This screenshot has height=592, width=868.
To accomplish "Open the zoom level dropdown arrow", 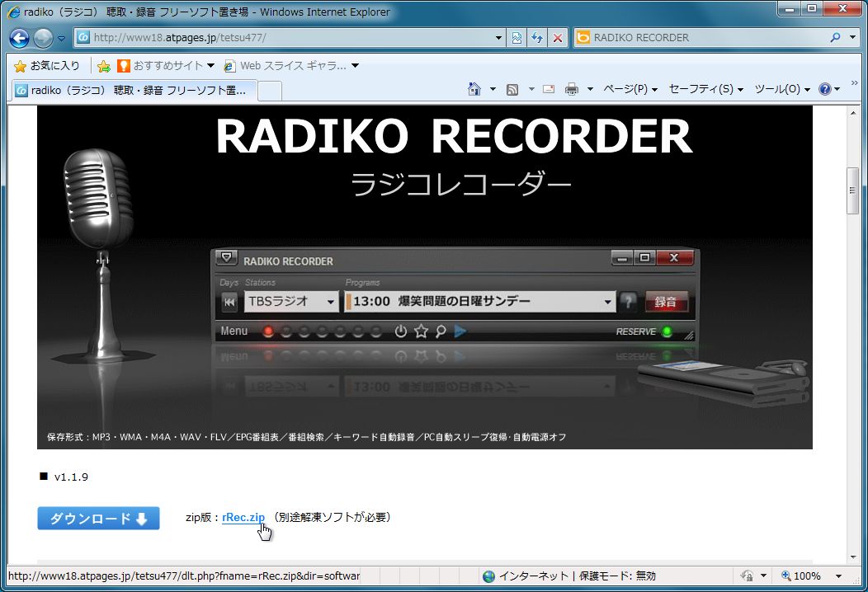I will [838, 576].
